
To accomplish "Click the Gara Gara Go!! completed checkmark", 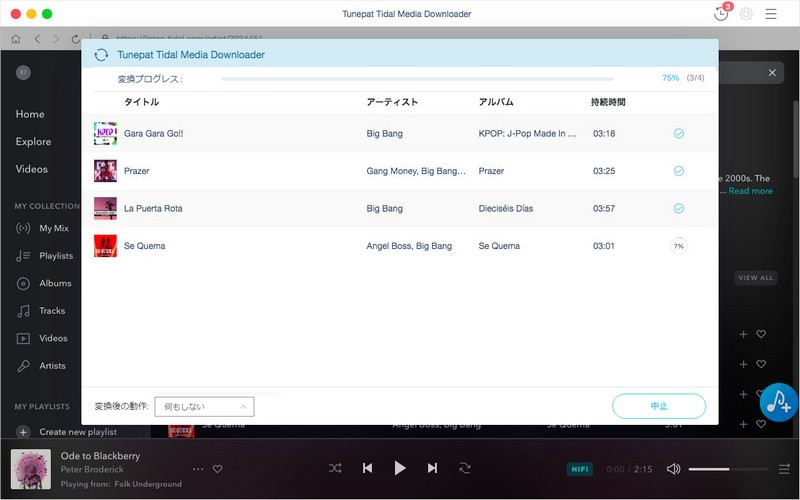I will pyautogui.click(x=679, y=133).
